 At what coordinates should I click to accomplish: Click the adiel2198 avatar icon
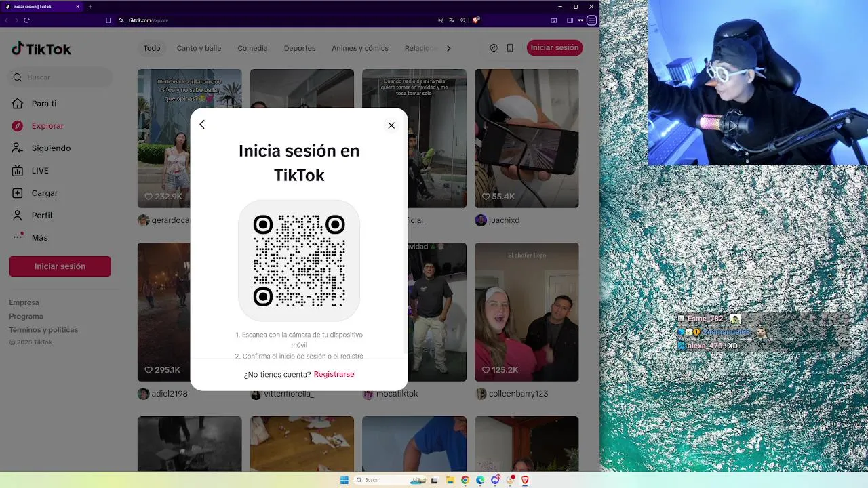pyautogui.click(x=143, y=394)
